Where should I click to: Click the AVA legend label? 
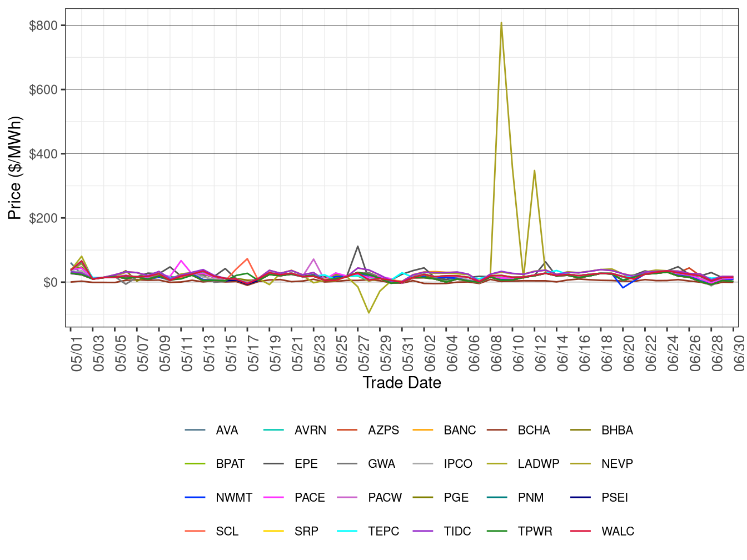tap(227, 431)
